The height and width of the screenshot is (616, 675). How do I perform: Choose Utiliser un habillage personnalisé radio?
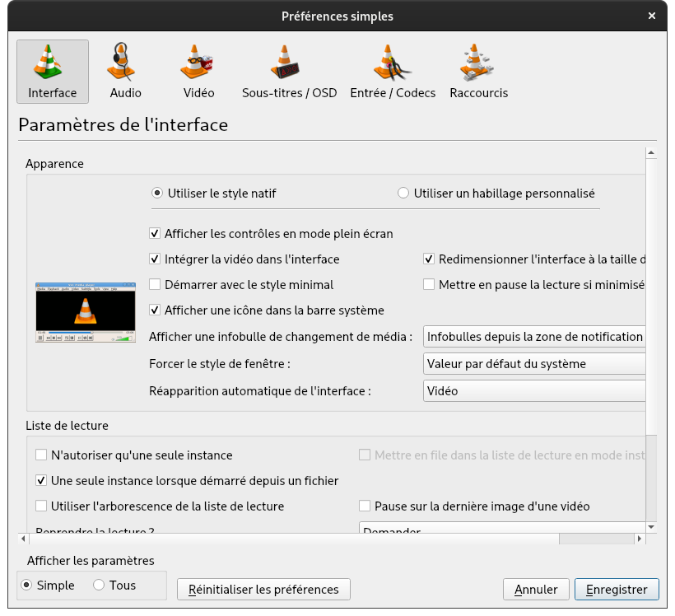[x=403, y=194]
